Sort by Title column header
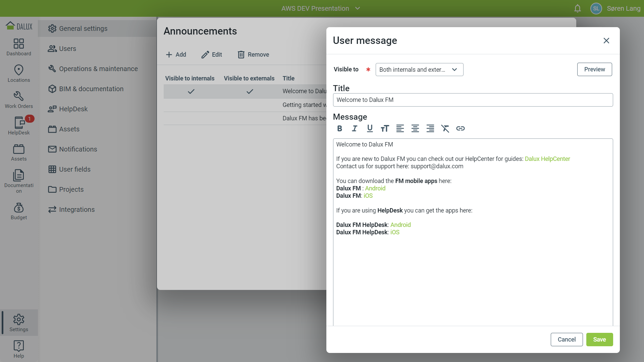Image resolution: width=644 pixels, height=362 pixels. click(x=288, y=78)
